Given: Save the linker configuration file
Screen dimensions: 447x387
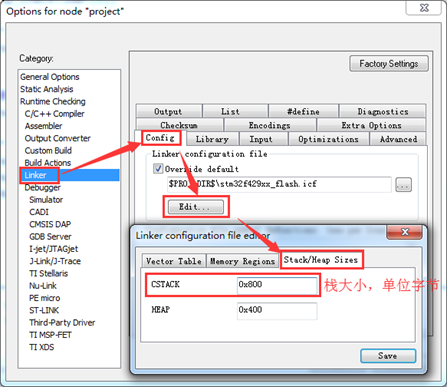Looking at the screenshot, I should point(388,356).
